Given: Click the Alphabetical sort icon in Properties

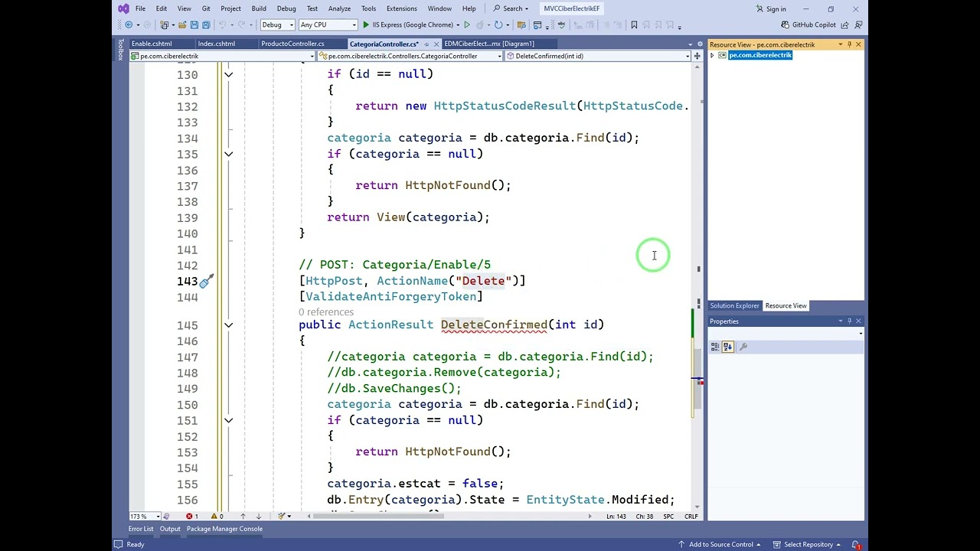Looking at the screenshot, I should point(727,347).
